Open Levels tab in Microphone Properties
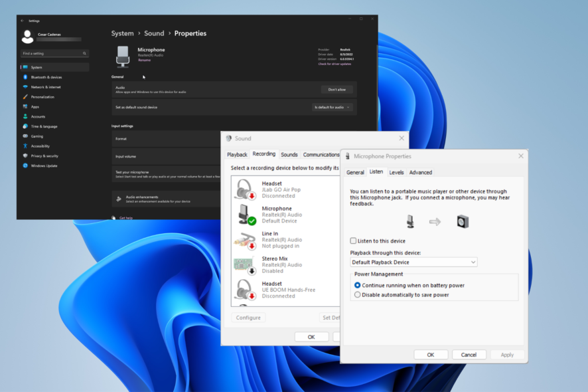Image resolution: width=588 pixels, height=392 pixels. click(396, 172)
